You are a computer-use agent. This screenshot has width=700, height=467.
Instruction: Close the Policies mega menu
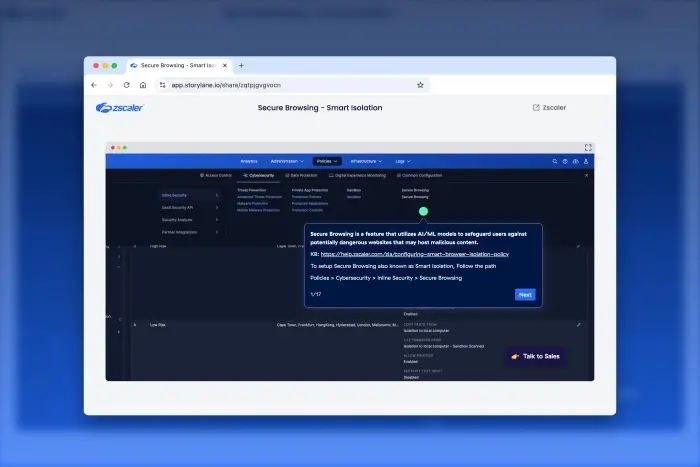pyautogui.click(x=586, y=175)
